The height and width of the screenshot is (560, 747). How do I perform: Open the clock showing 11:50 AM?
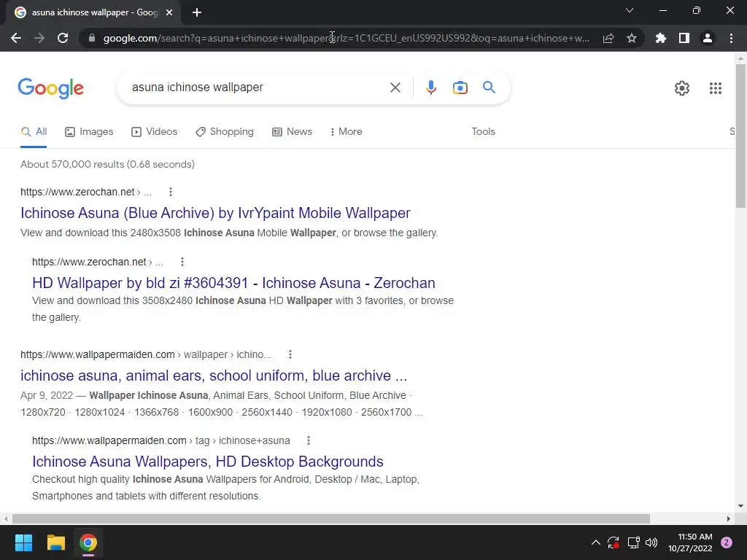(690, 542)
